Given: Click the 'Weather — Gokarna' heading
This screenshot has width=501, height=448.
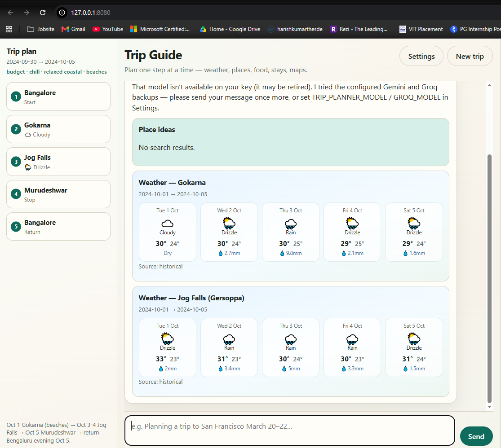Looking at the screenshot, I should (x=172, y=183).
